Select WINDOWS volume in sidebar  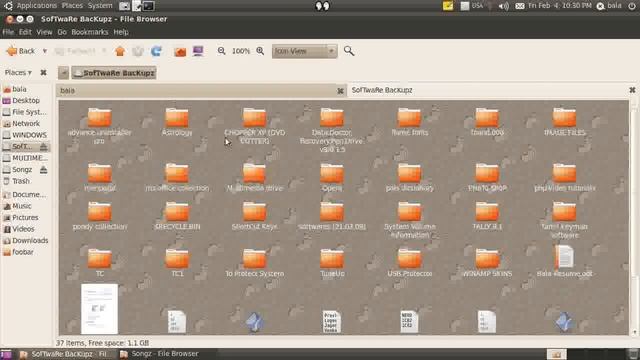click(x=26, y=135)
